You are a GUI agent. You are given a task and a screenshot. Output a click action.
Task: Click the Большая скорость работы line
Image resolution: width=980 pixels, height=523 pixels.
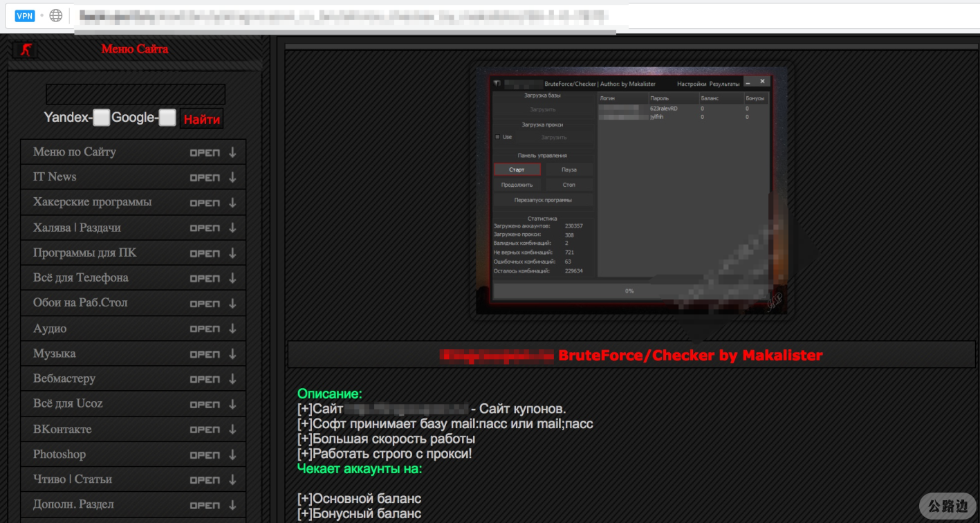pos(387,439)
